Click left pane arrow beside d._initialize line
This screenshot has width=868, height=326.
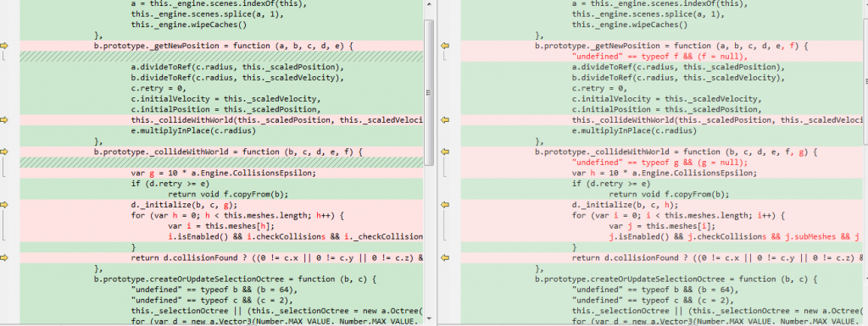[x=5, y=205]
